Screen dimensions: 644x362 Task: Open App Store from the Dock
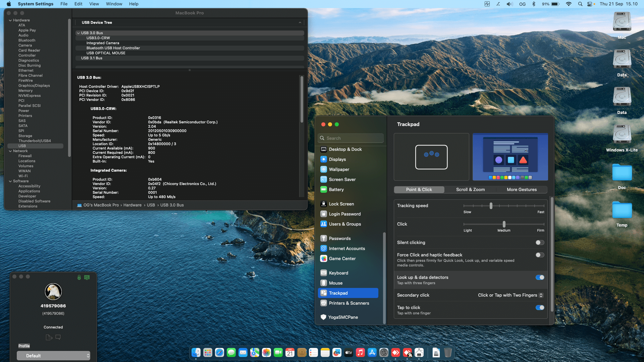(372, 353)
